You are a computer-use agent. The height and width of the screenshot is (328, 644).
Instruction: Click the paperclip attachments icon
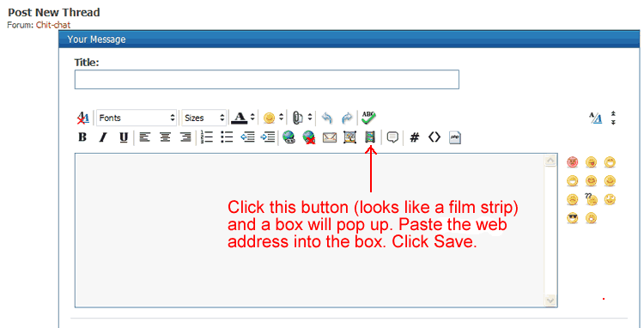pos(297,118)
